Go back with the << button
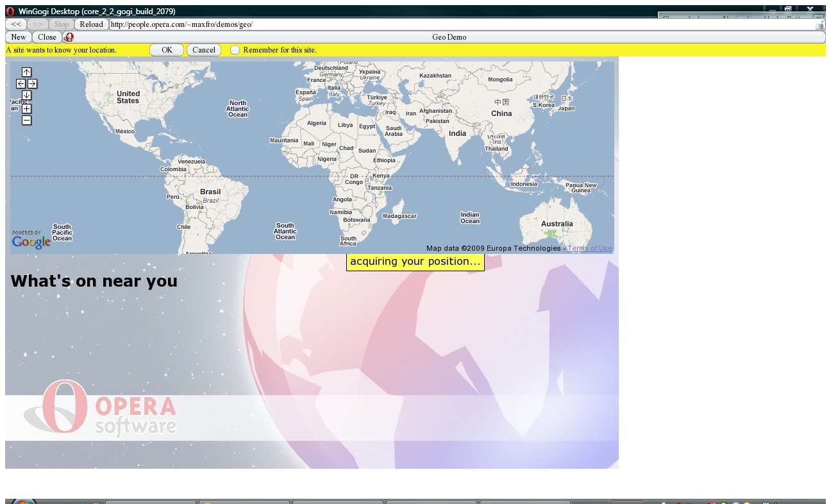 (16, 24)
